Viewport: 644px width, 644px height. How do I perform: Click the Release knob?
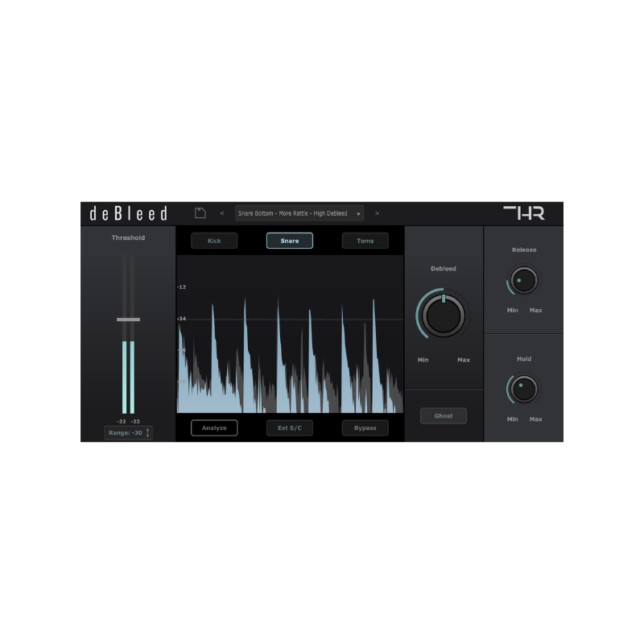click(523, 280)
